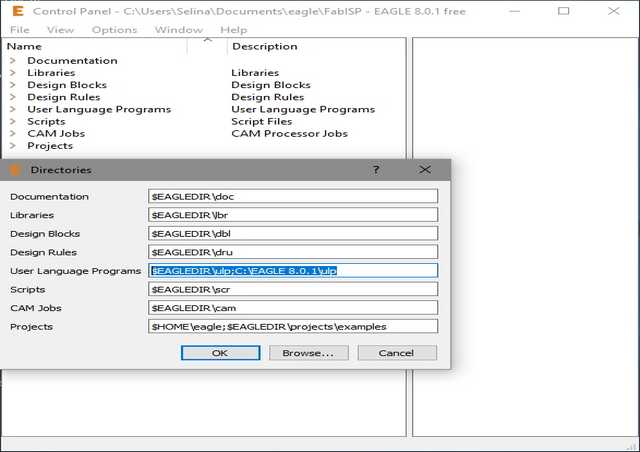Click 'Script Files' description text
The image size is (640, 452).
pyautogui.click(x=262, y=122)
